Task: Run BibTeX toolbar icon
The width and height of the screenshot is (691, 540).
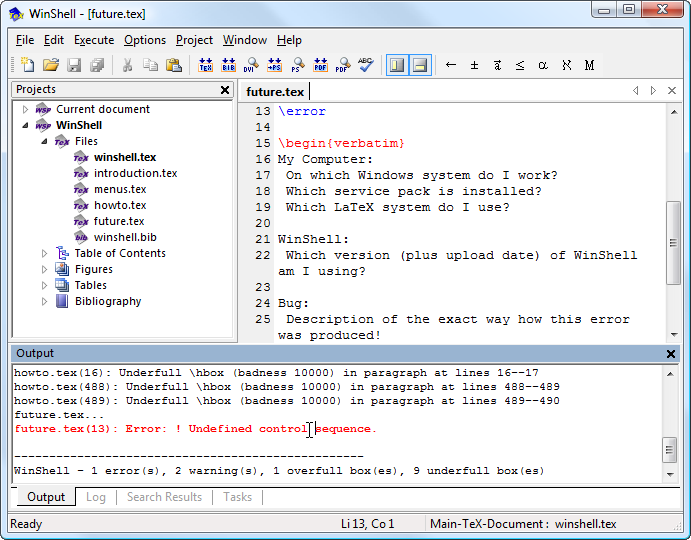Action: [229, 65]
